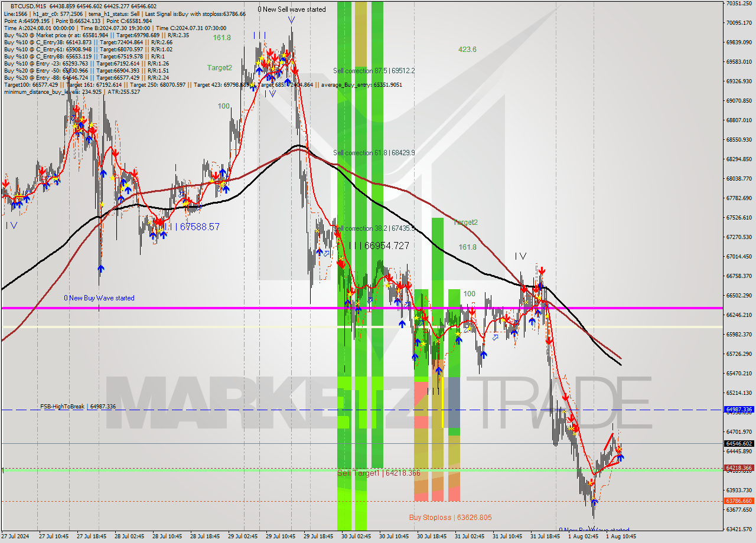
Task: Click the 65214.130 price axis label
Action: click(739, 392)
